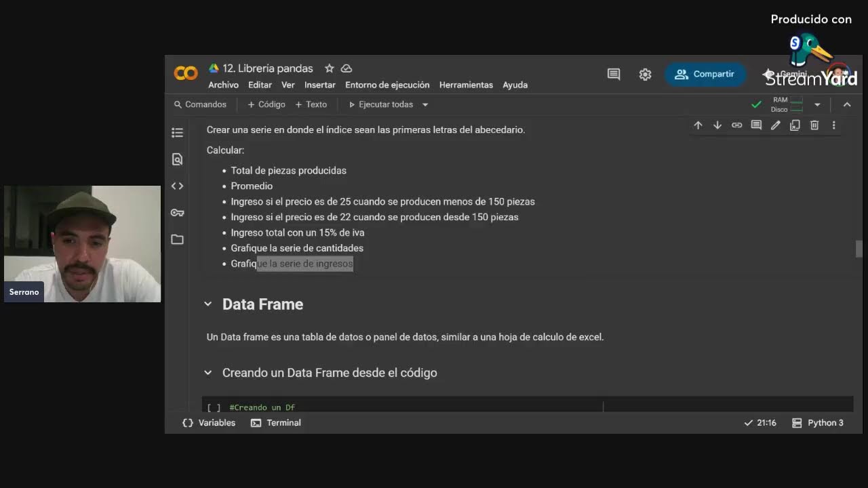868x488 pixels.
Task: Open find and replace sidebar icon
Action: [x=178, y=159]
